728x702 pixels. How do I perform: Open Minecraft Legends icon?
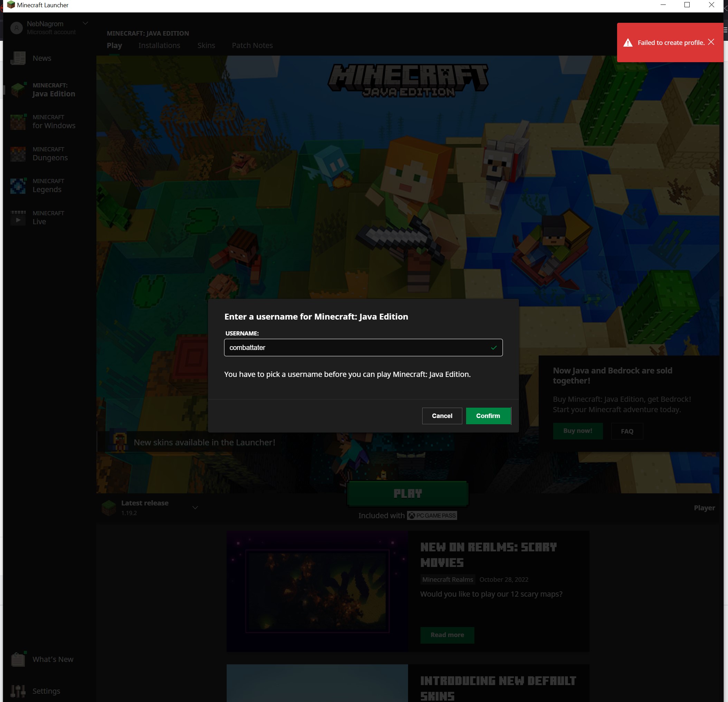[18, 186]
